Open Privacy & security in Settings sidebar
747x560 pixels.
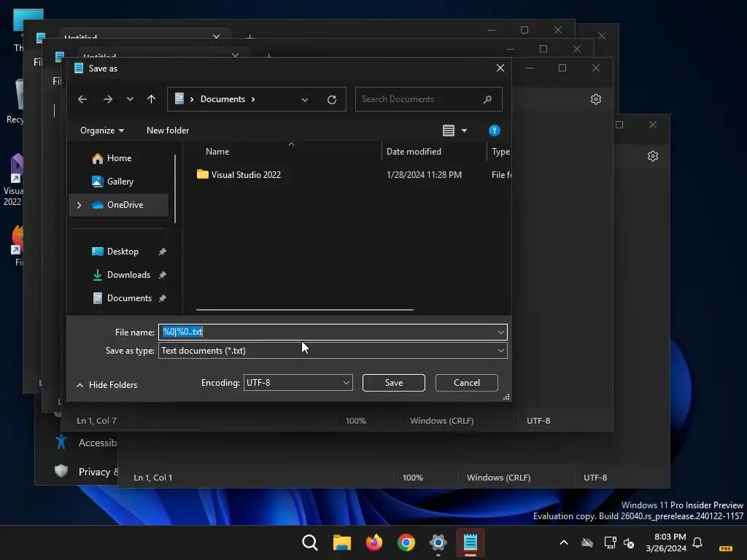[x=86, y=472]
